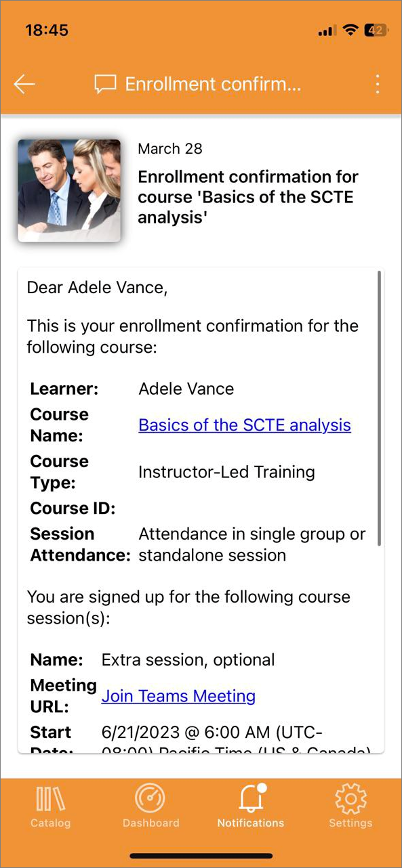
Task: Select the Settings tab label
Action: coord(350,823)
